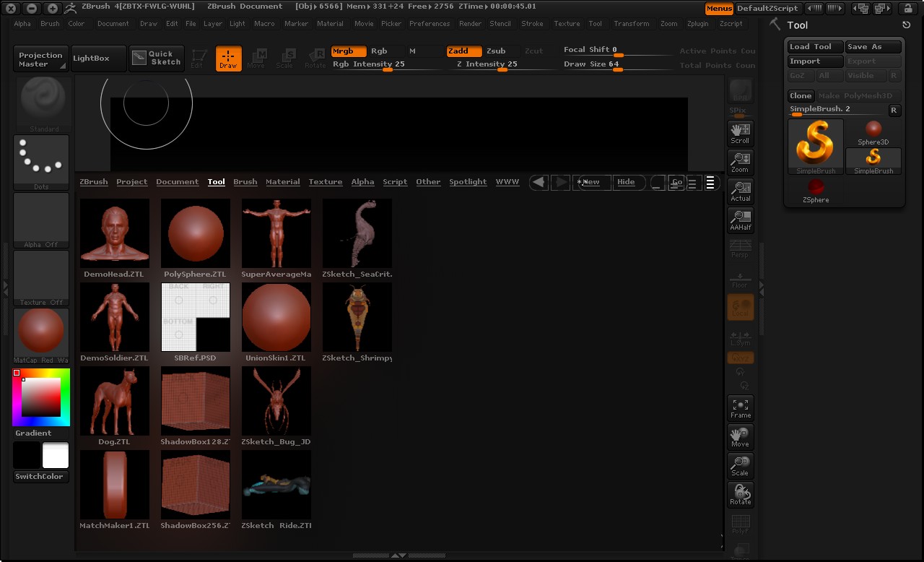Set view to Actual size
The image size is (924, 562).
(x=740, y=191)
